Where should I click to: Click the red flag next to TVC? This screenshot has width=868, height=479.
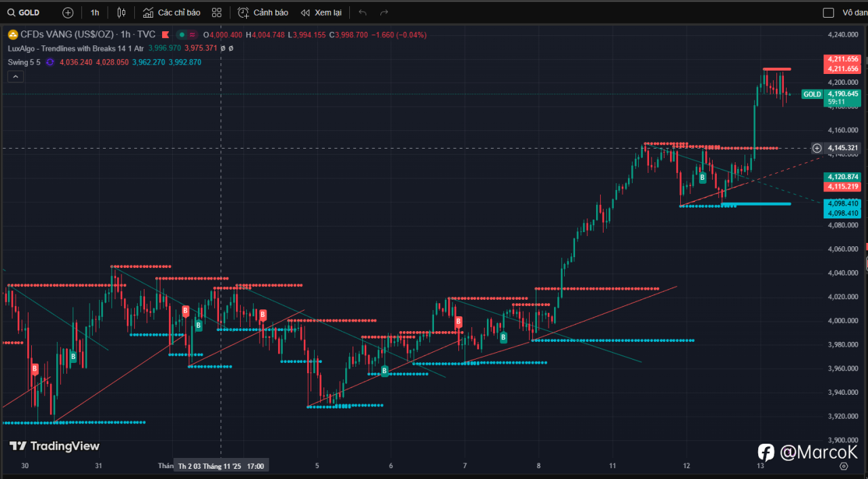[x=165, y=35]
